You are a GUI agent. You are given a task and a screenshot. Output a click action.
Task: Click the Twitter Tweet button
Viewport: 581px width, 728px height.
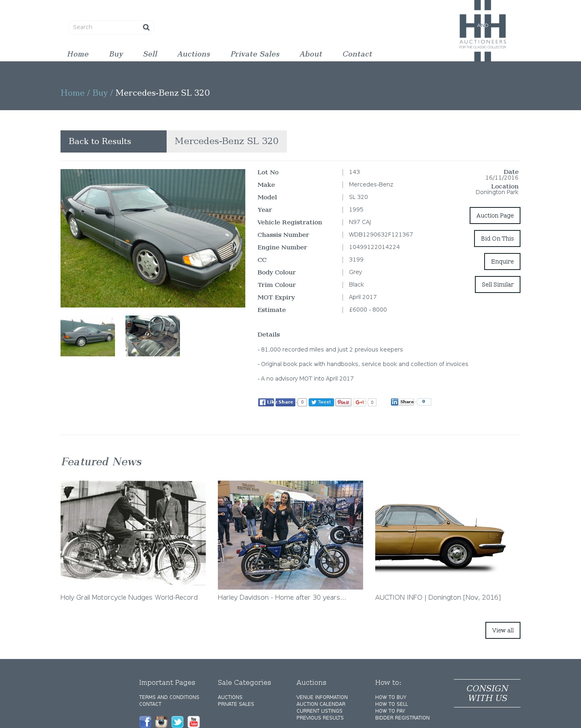(x=321, y=402)
